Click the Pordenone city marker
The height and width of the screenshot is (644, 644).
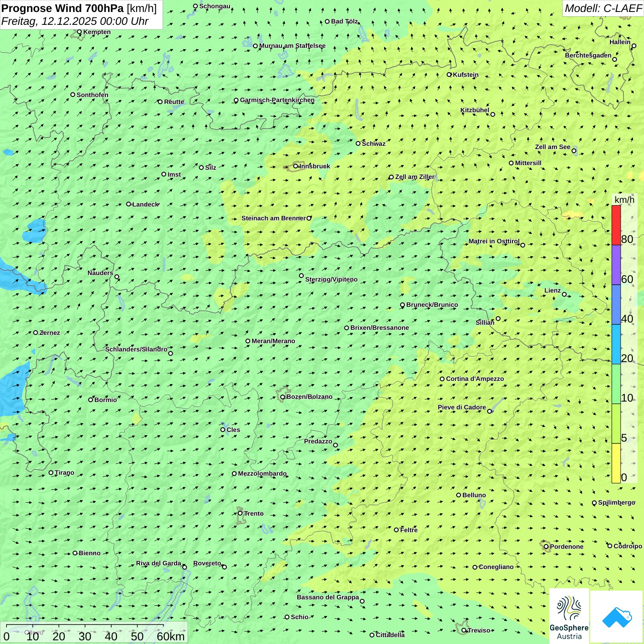(x=546, y=546)
